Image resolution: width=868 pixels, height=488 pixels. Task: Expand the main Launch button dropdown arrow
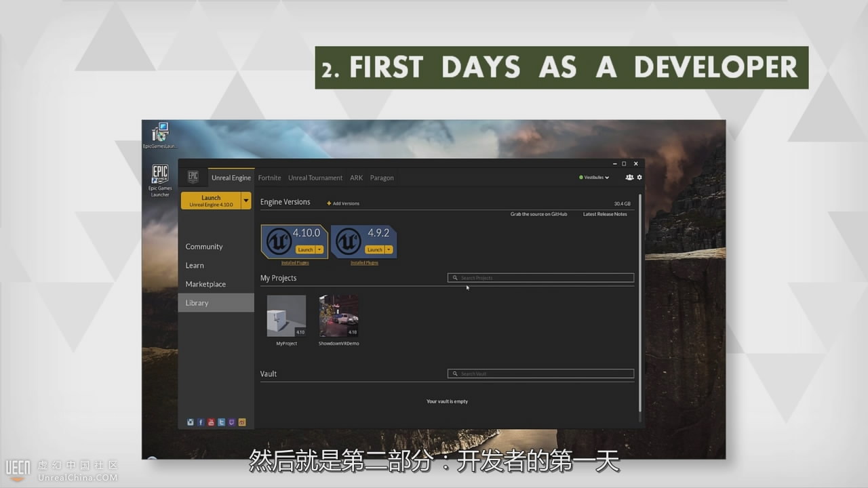(246, 201)
